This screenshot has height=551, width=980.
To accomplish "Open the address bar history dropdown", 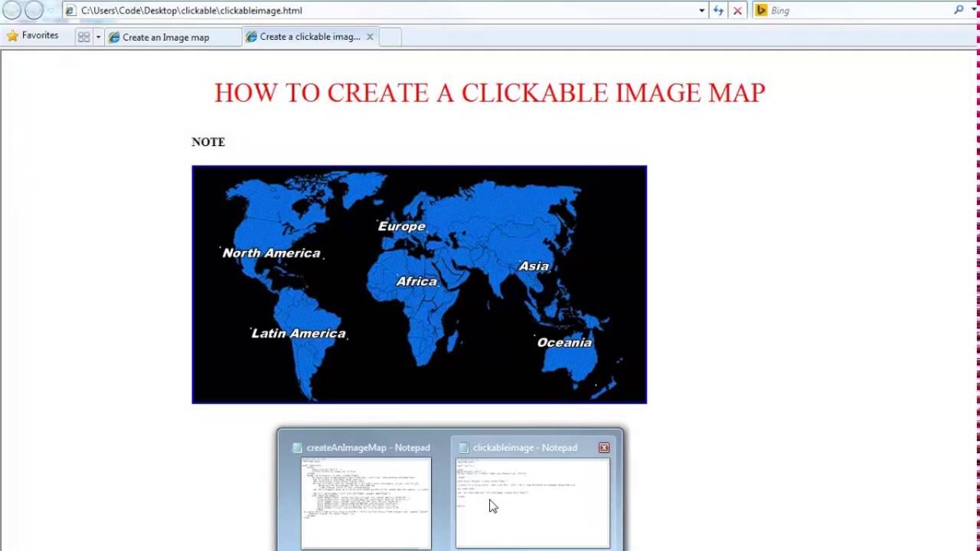I will (x=702, y=11).
